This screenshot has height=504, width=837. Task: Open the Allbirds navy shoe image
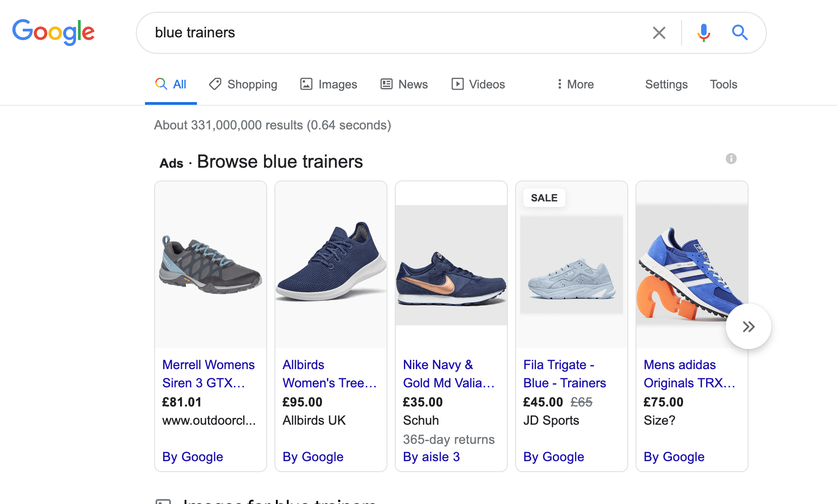[x=331, y=265]
